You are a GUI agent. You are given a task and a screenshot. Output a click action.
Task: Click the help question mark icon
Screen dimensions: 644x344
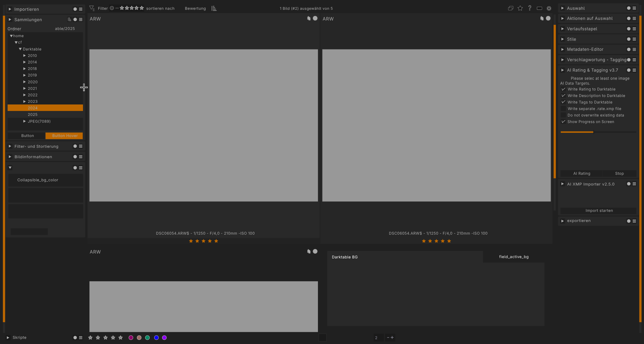tap(529, 8)
